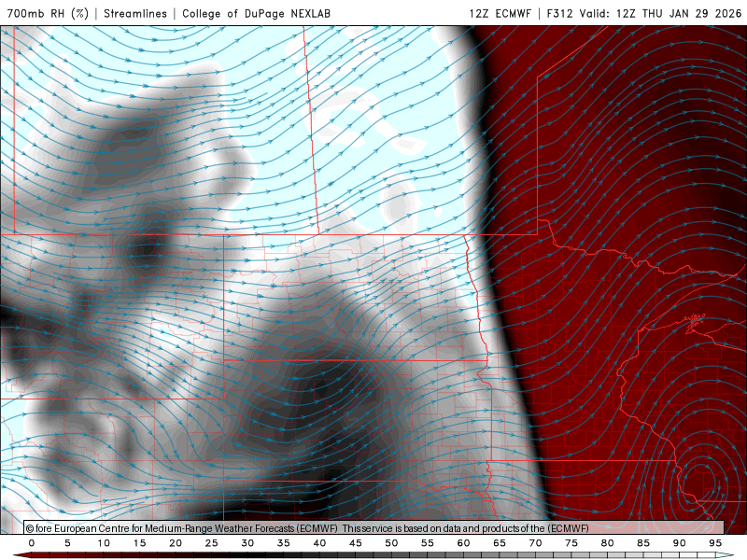Click the "50" colorbar scale label
Screen dimensions: 747x560
click(x=391, y=543)
